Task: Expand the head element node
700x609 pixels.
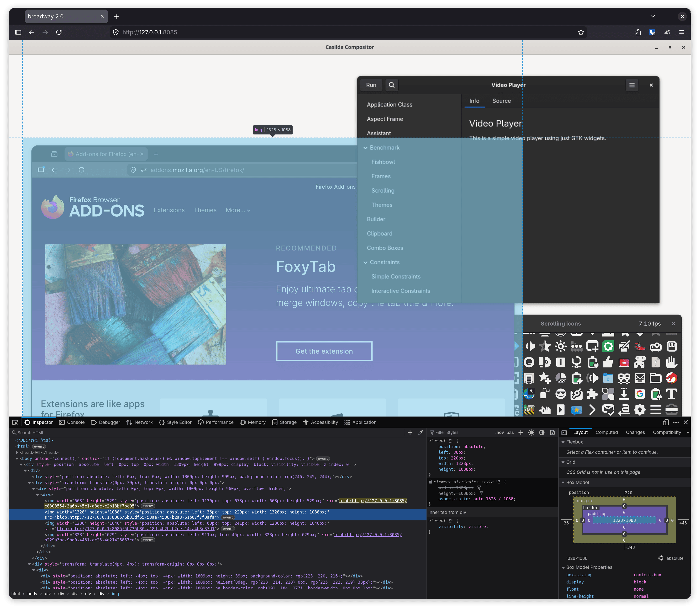Action: (x=17, y=453)
